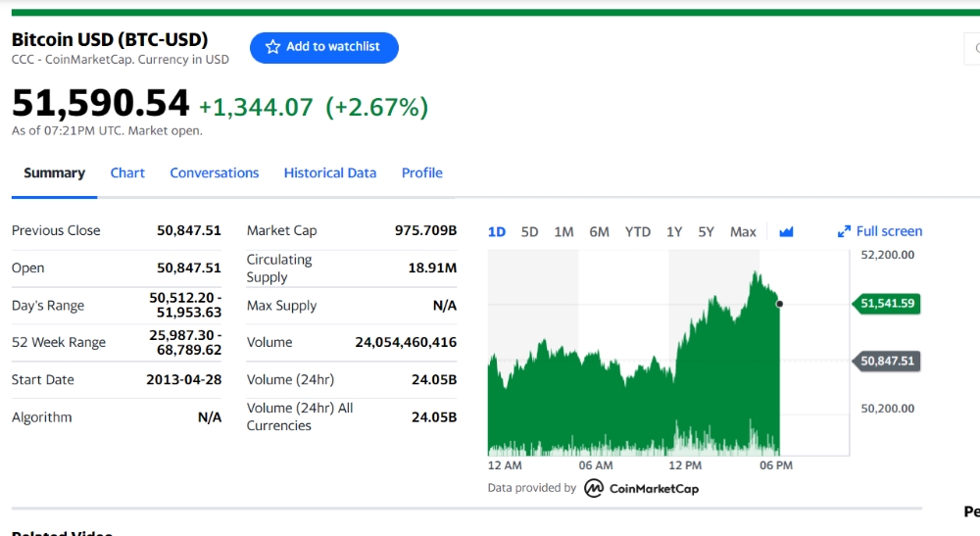Screen dimensions: 980x536
Task: Click the Start Date 2013-04-28 value
Action: click(184, 380)
